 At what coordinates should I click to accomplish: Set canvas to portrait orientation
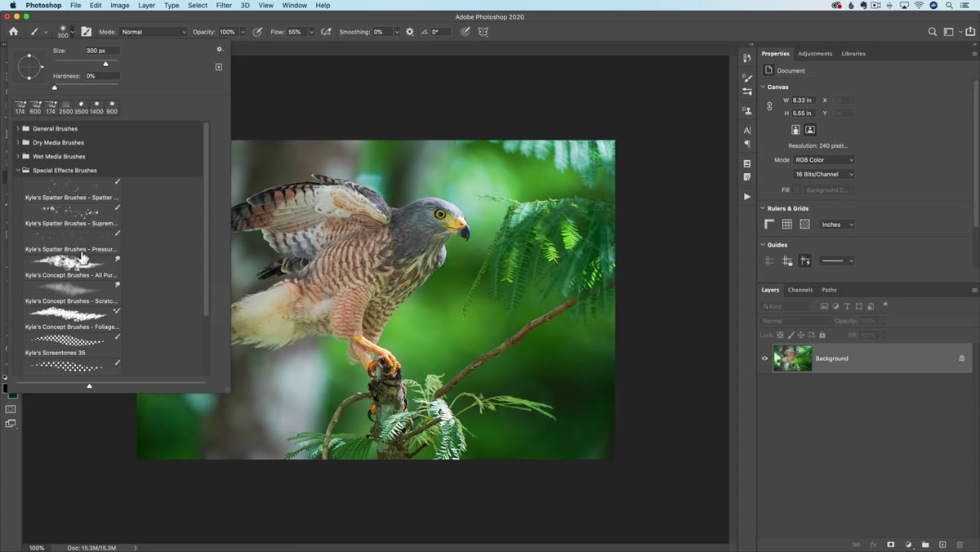tap(796, 130)
